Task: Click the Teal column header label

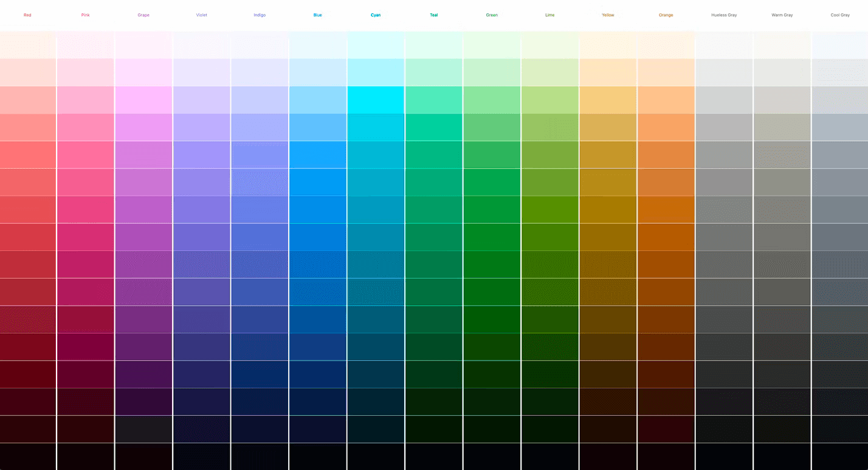Action: 433,15
